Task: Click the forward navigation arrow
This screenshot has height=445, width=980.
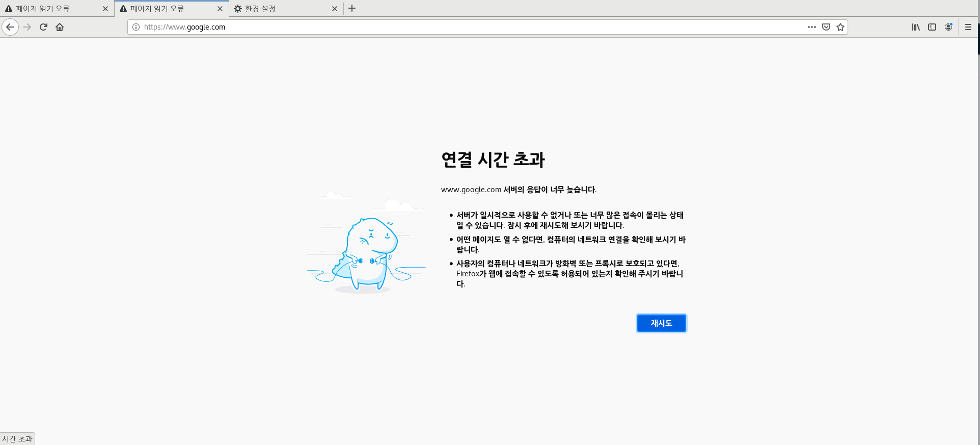Action: point(28,27)
